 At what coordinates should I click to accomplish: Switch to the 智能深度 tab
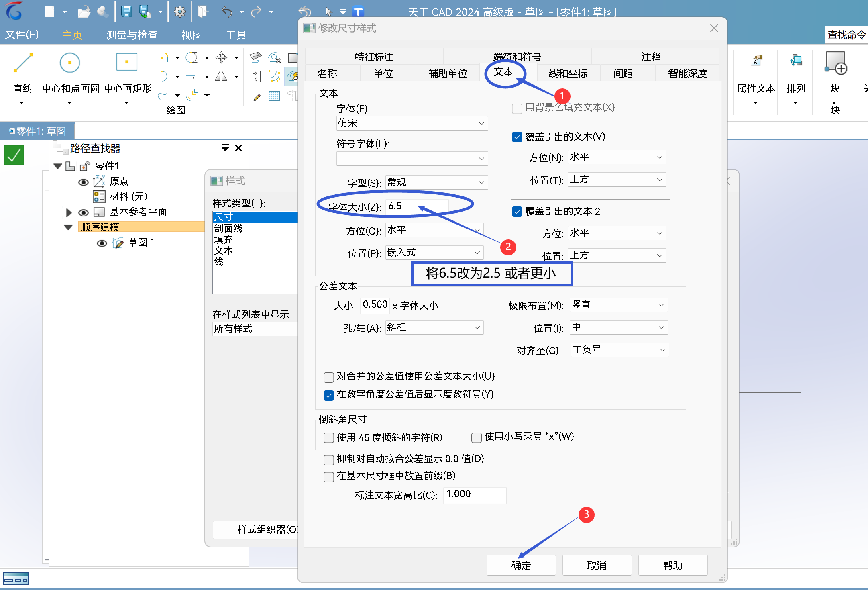tap(687, 73)
